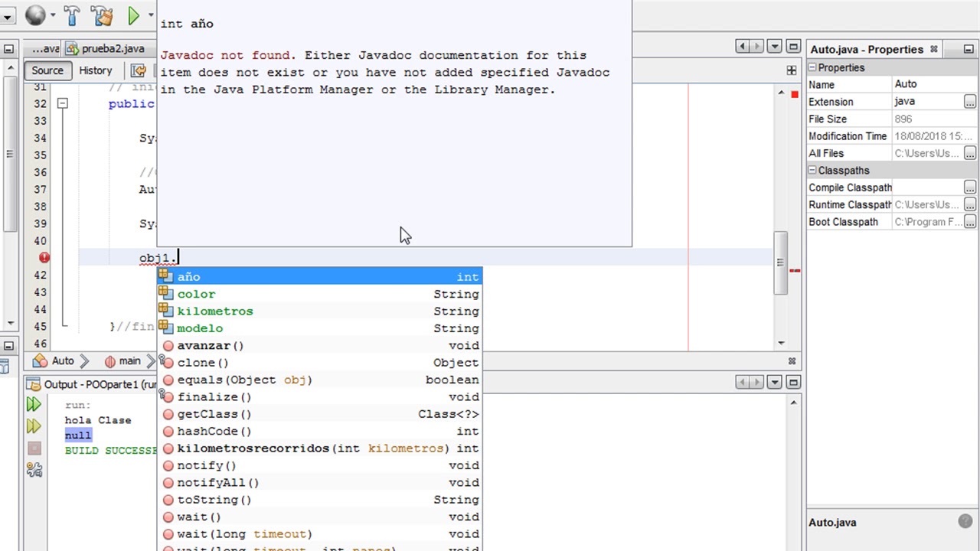This screenshot has width=980, height=551.
Task: Click the green Re-run icon in Output
Action: click(x=34, y=404)
